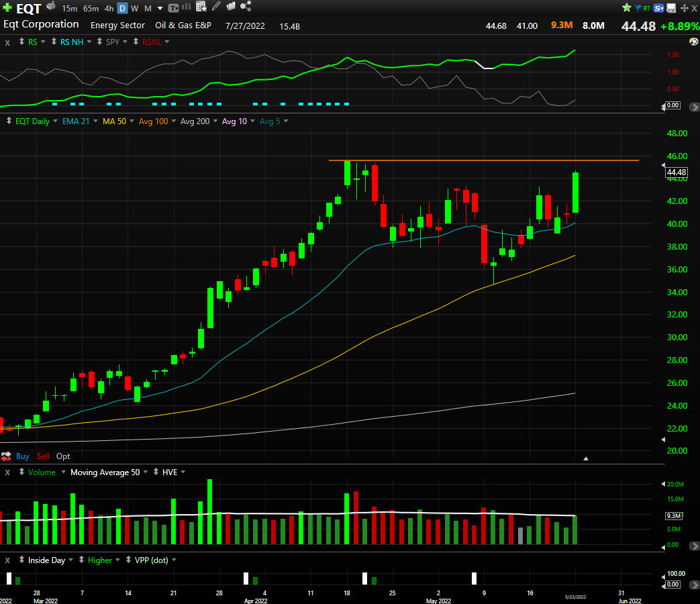This screenshot has width=700, height=604.
Task: Click the Volume pane right scroll arrow
Action: click(x=694, y=546)
